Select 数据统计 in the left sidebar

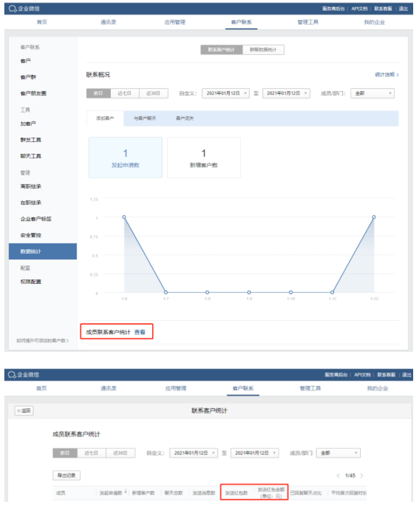coord(42,252)
